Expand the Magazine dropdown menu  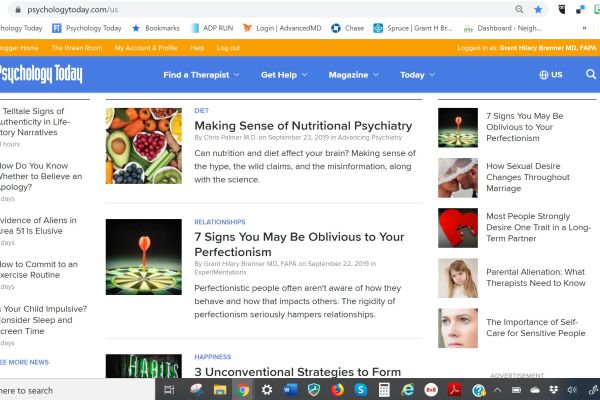pyautogui.click(x=354, y=75)
